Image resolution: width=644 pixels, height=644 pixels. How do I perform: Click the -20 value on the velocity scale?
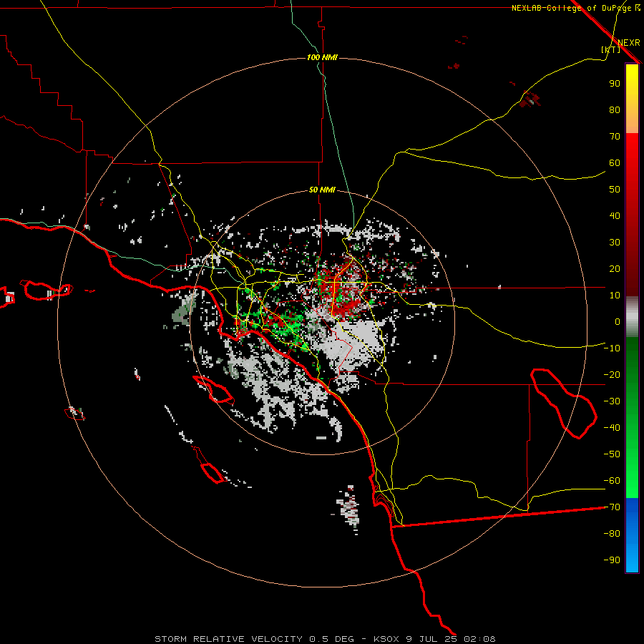pos(612,375)
